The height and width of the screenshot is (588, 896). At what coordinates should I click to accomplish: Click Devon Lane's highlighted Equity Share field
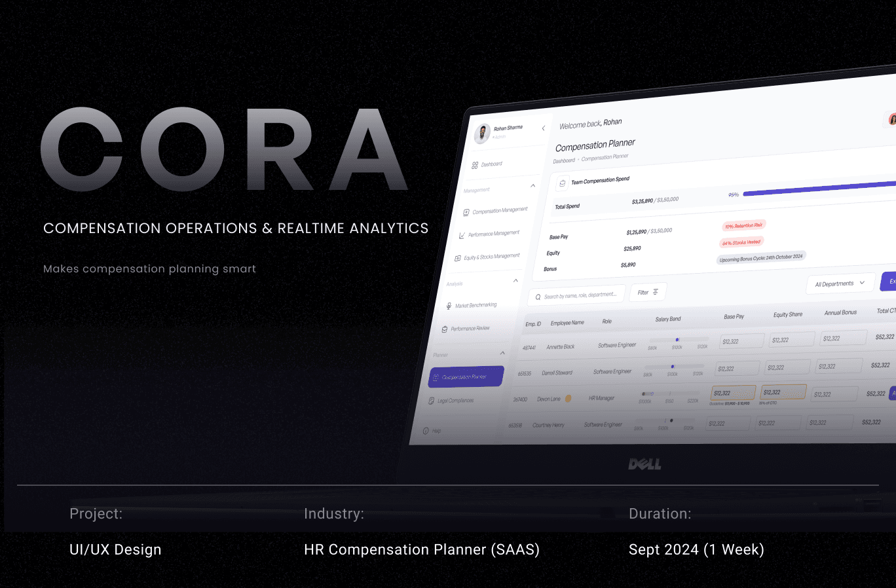click(783, 392)
